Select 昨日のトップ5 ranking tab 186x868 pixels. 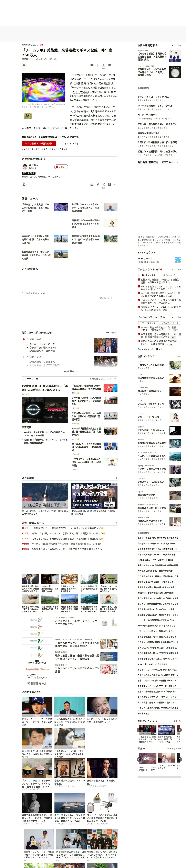[x=170, y=275]
